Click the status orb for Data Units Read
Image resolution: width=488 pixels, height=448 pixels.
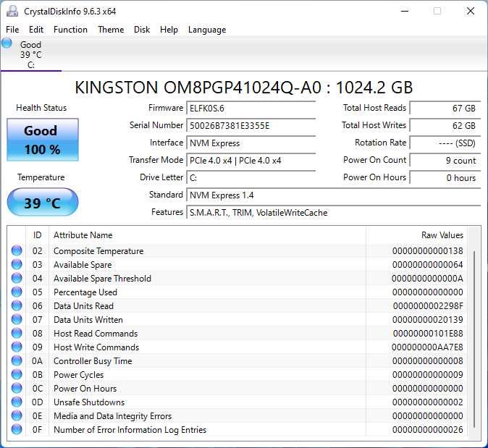[17, 305]
